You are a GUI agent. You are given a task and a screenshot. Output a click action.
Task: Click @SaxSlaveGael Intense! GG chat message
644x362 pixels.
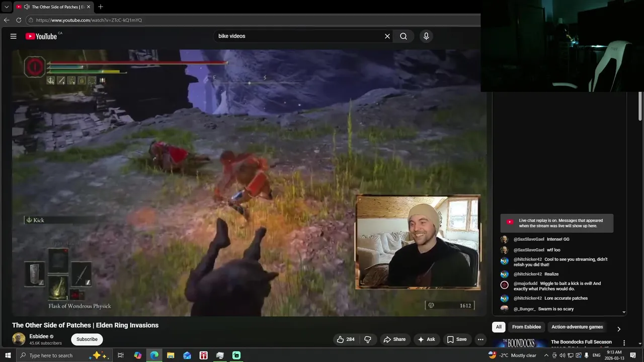coord(541,239)
